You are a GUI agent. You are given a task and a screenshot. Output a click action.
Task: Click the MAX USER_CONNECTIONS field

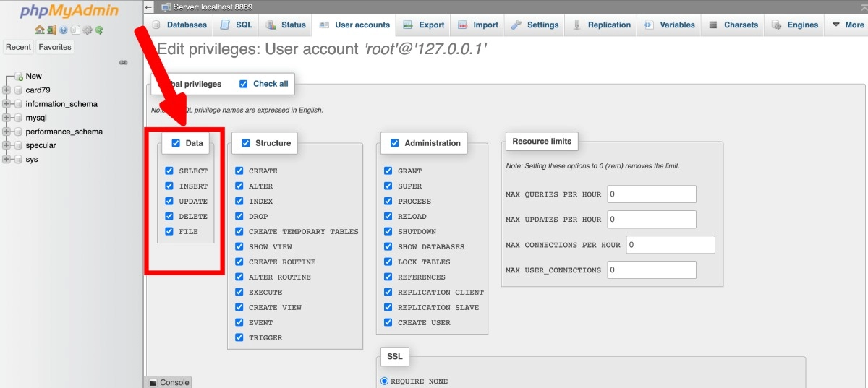pos(652,270)
